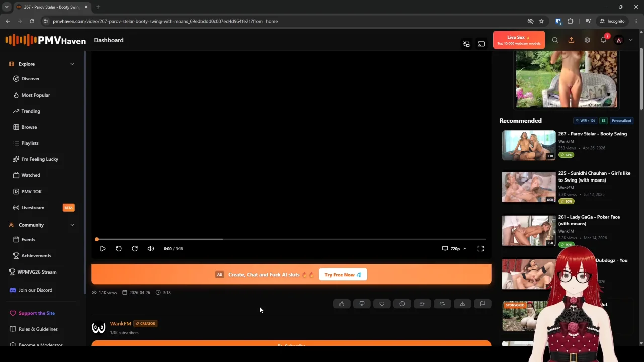
Task: Click the search magnifier in header
Action: click(555, 40)
